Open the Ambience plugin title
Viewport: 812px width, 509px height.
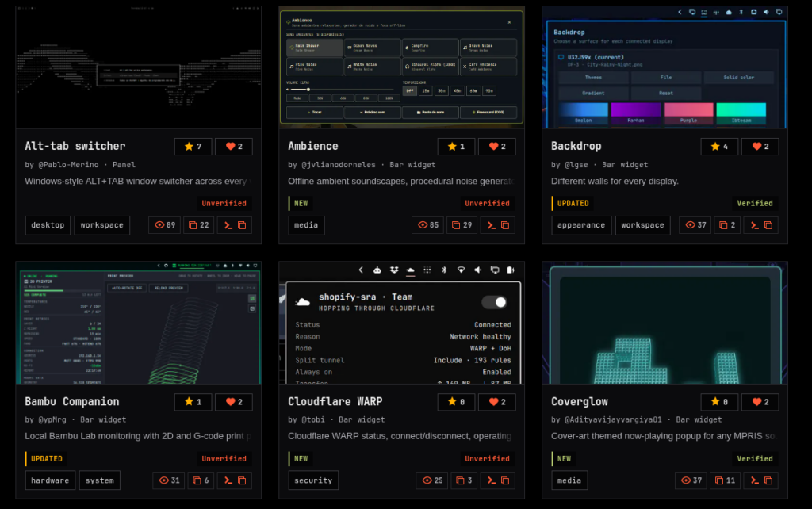coord(313,146)
